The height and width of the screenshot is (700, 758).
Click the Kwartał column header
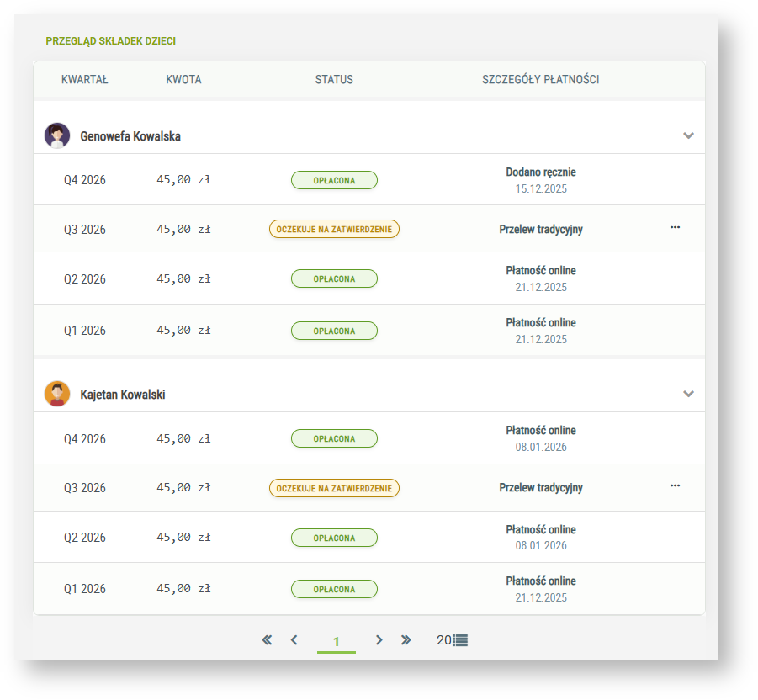coord(85,80)
